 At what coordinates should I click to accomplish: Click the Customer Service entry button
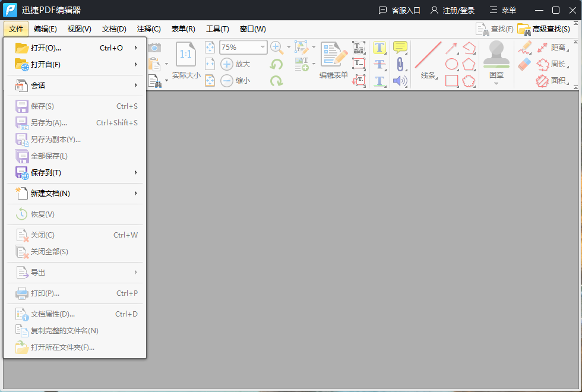pyautogui.click(x=399, y=10)
